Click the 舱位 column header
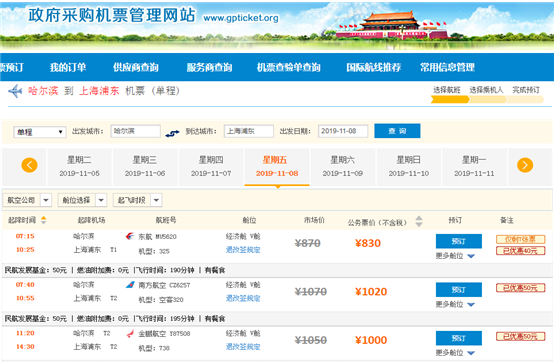The image size is (555, 363). (249, 220)
